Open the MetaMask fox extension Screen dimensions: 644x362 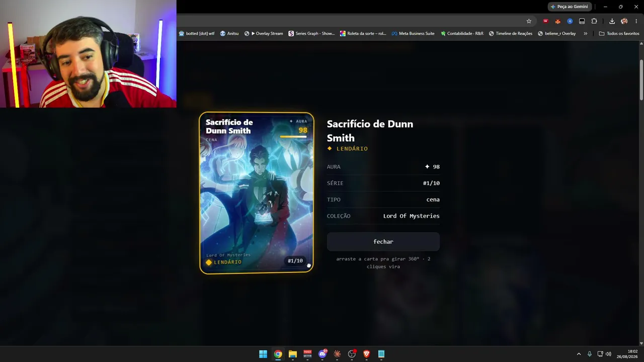coord(557,21)
